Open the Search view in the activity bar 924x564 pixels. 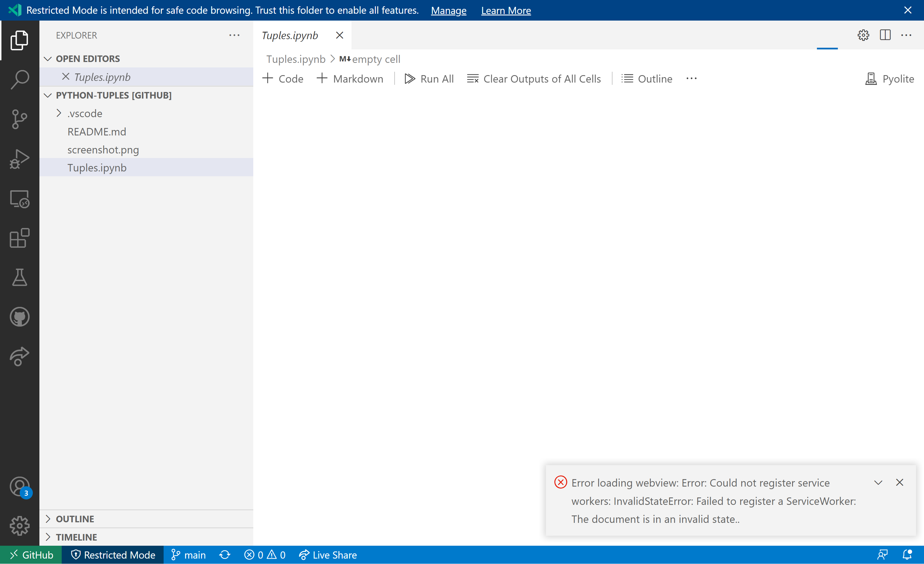[19, 78]
